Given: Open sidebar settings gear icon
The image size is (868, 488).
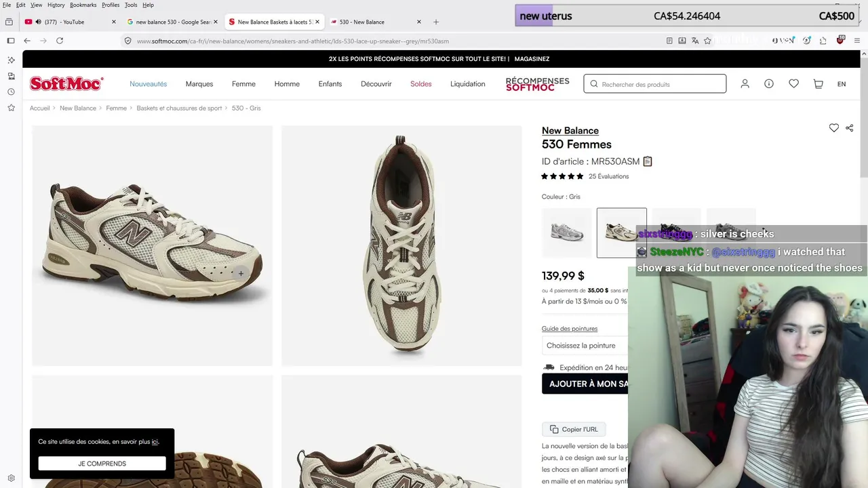Looking at the screenshot, I should pyautogui.click(x=11, y=478).
